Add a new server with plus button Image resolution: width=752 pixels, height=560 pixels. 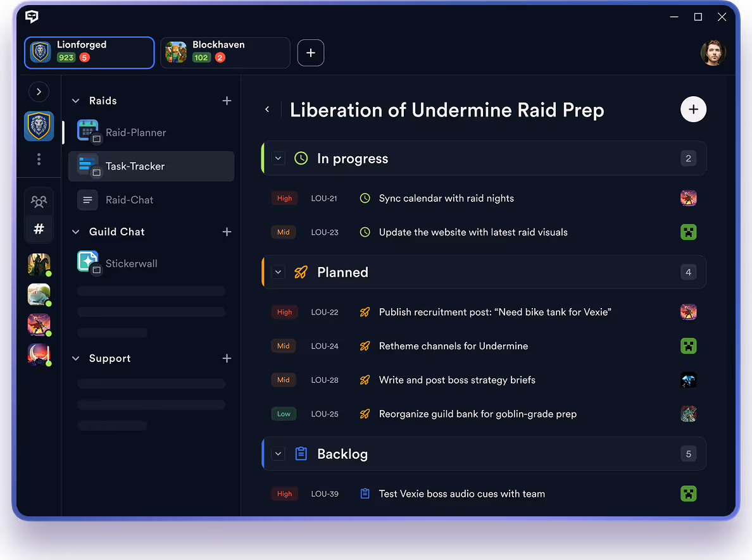pyautogui.click(x=310, y=53)
